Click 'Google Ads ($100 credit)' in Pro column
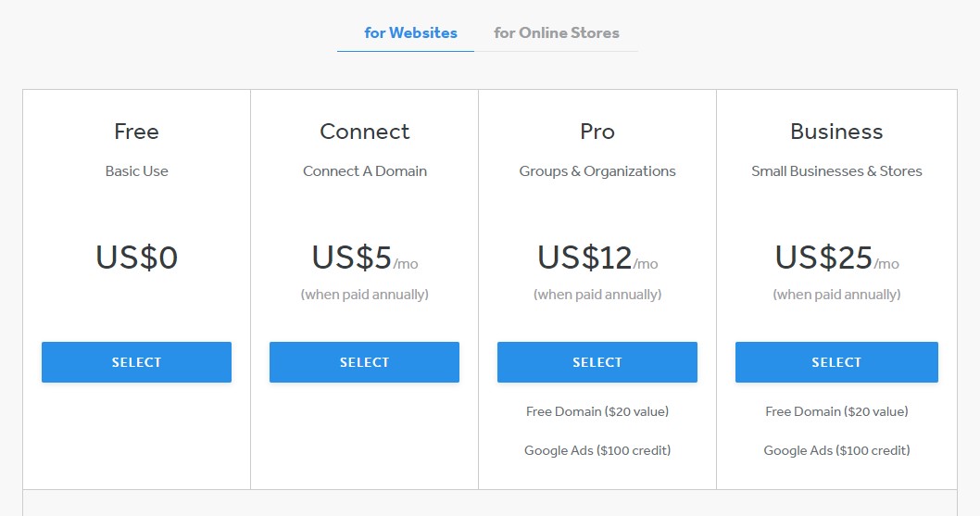 click(x=597, y=450)
